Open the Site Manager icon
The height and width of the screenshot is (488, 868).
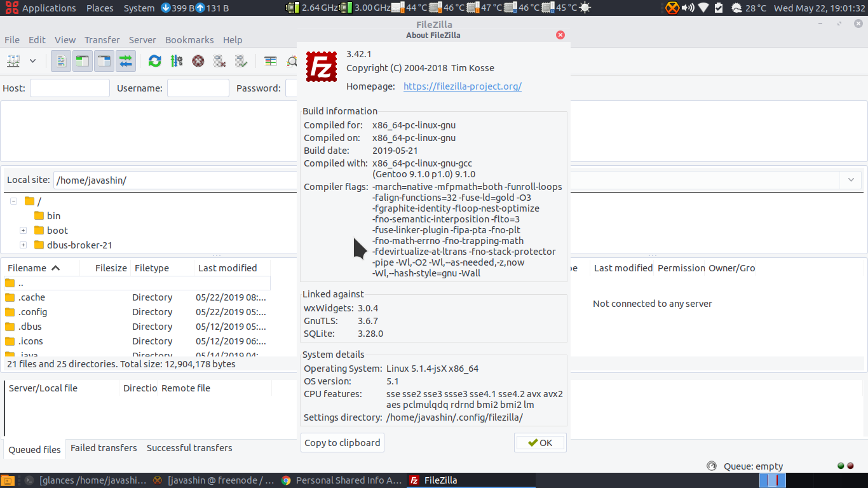[x=13, y=61]
